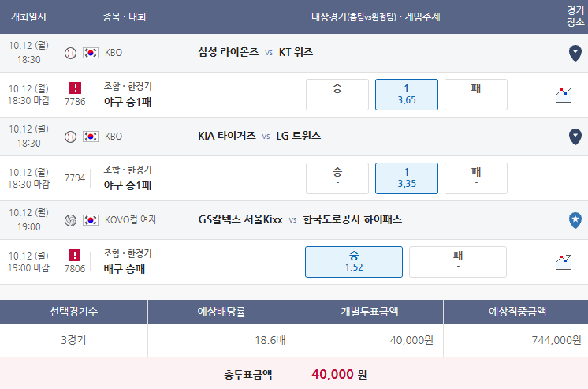Open venue pin for Samsung Lions game
This screenshot has width=588, height=389.
tap(575, 53)
